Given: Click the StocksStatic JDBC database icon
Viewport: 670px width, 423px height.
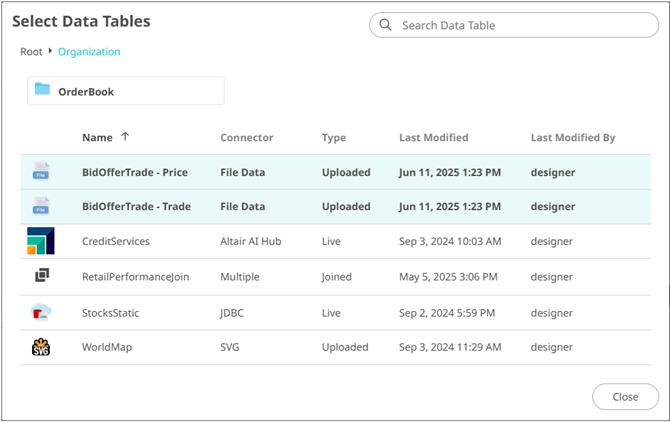Looking at the screenshot, I should coord(42,312).
